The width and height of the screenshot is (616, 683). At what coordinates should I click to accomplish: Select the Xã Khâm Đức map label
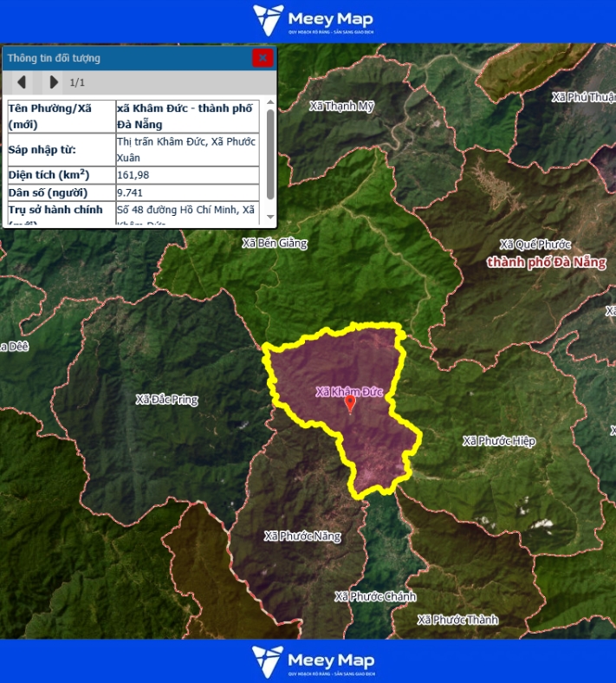pyautogui.click(x=349, y=392)
